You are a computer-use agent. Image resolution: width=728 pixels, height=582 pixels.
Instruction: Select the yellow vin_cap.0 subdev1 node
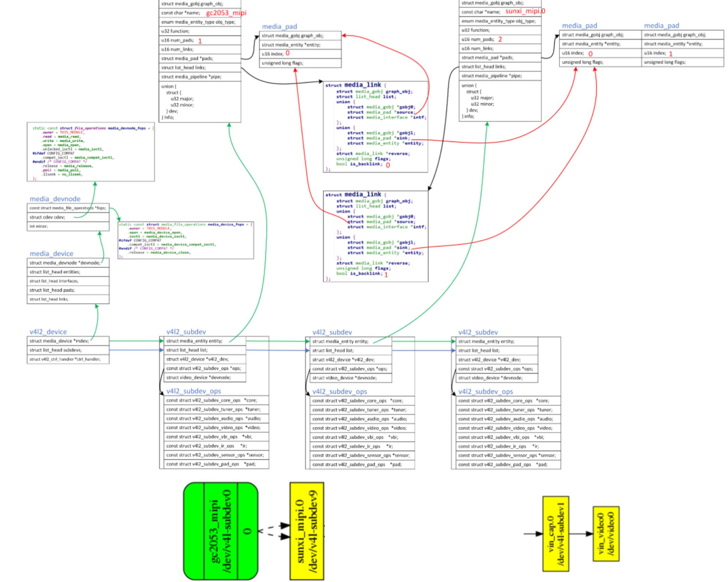[555, 534]
